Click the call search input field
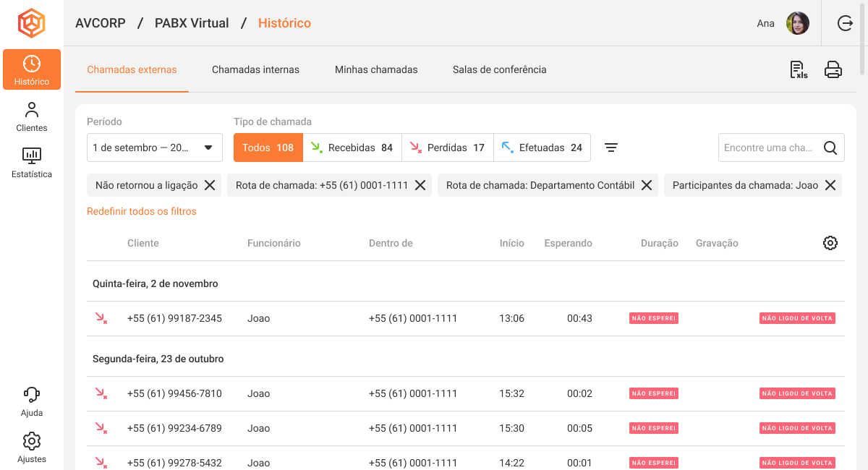This screenshot has height=470, width=868. tap(768, 148)
